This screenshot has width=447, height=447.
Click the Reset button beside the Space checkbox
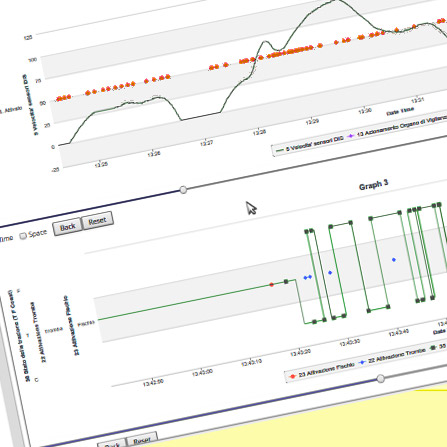[97, 220]
